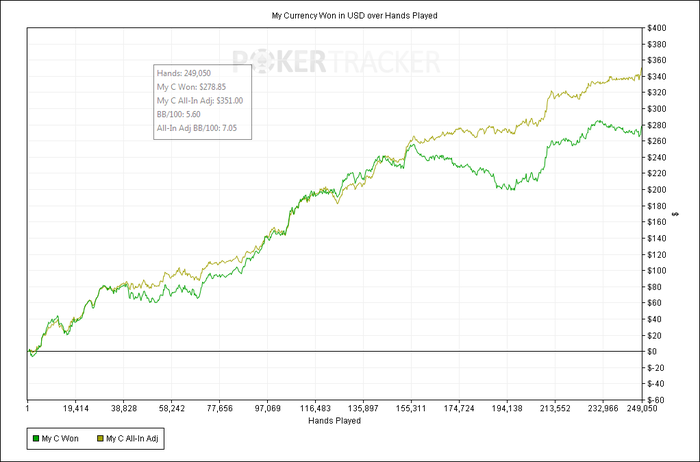Image resolution: width=700 pixels, height=462 pixels.
Task: Click the 58,242 x-axis tick label
Action: point(171,408)
